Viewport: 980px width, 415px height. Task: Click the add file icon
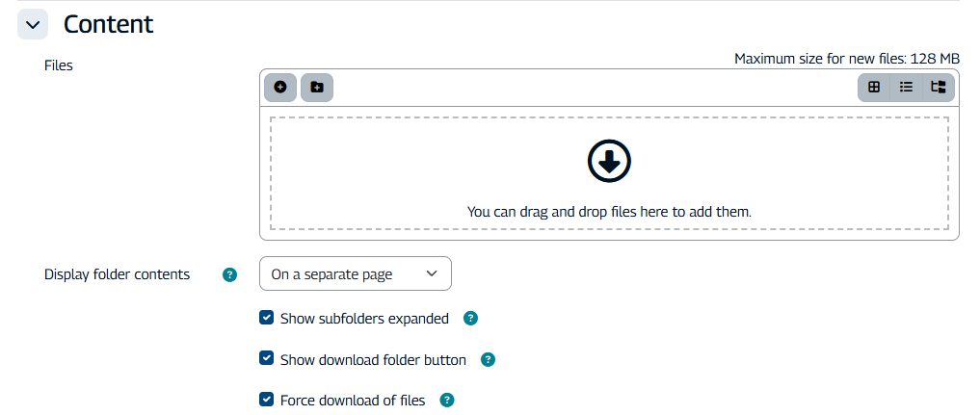tap(280, 87)
